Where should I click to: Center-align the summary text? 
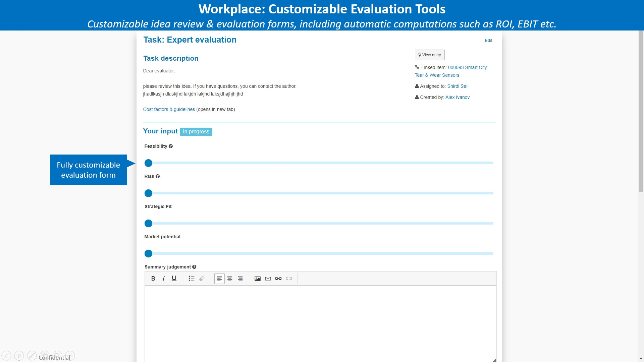(230, 279)
